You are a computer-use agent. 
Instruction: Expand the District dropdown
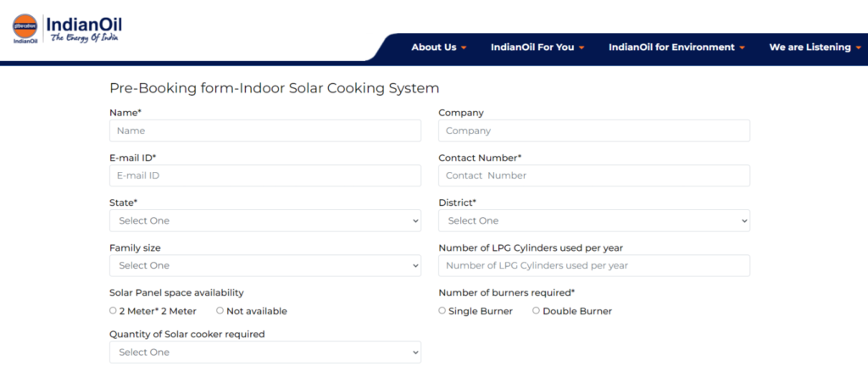point(593,220)
